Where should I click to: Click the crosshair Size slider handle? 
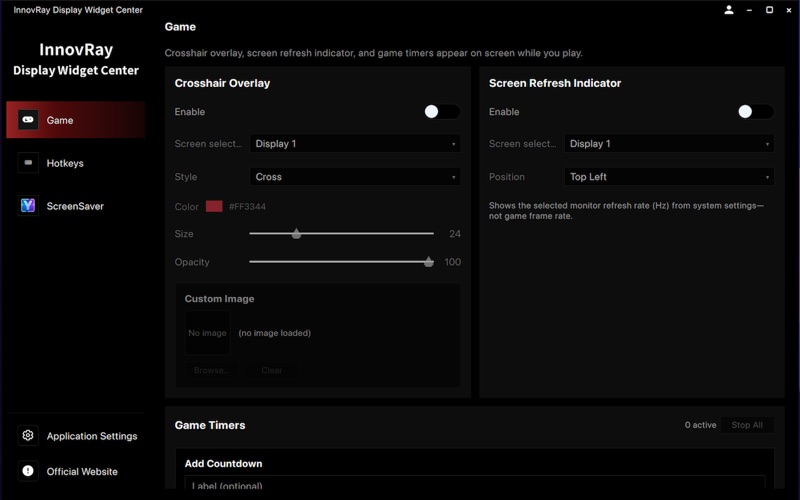(296, 234)
